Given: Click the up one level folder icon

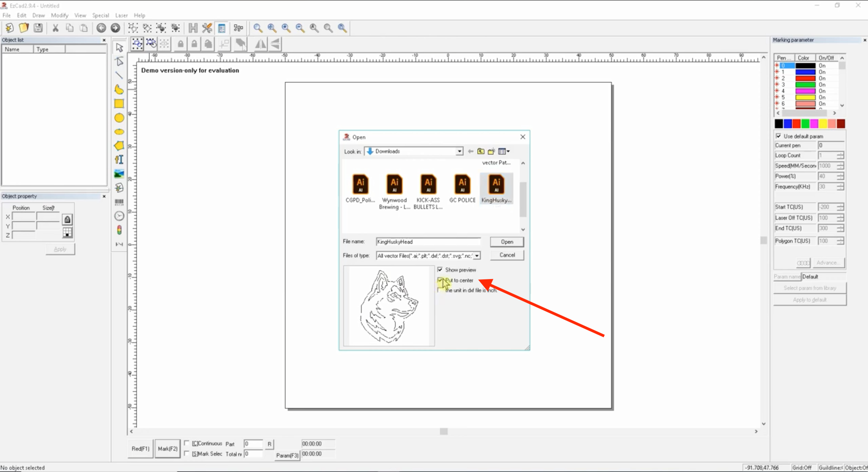Looking at the screenshot, I should [x=481, y=151].
